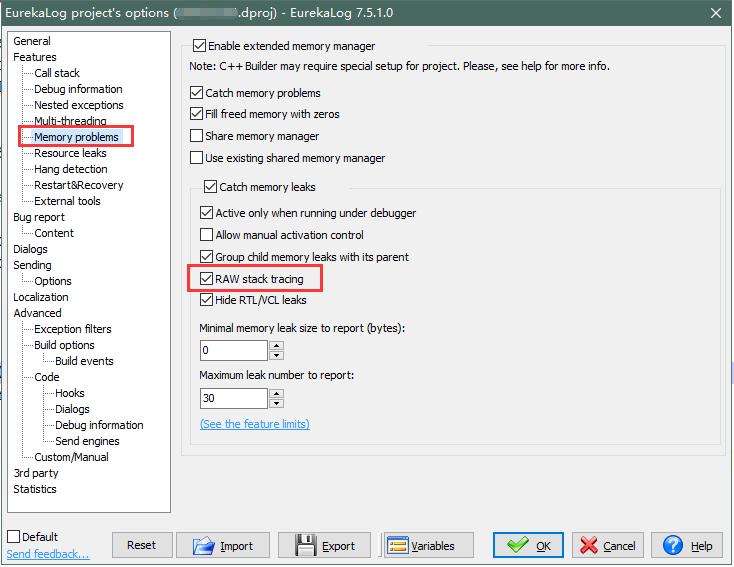
Task: Open Content under Bug report
Action: click(54, 233)
